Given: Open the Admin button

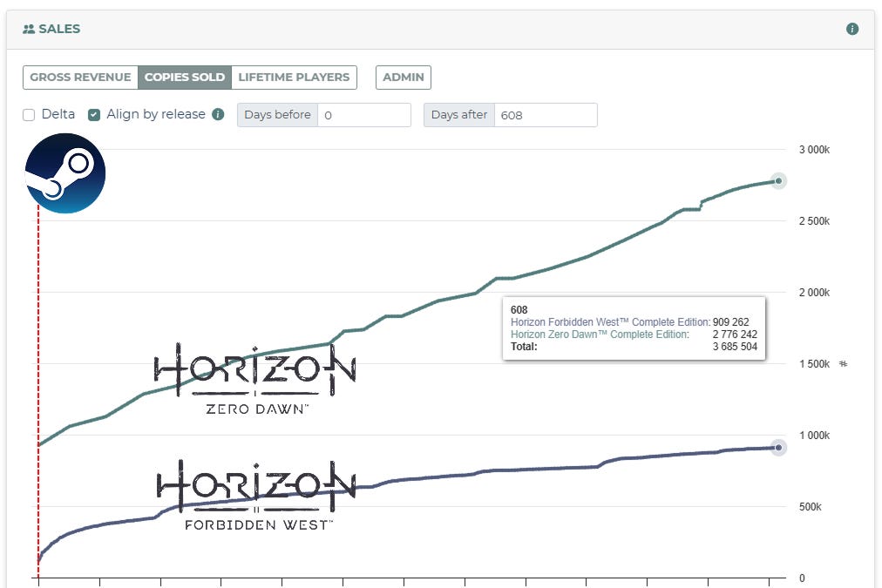Looking at the screenshot, I should click(x=404, y=77).
